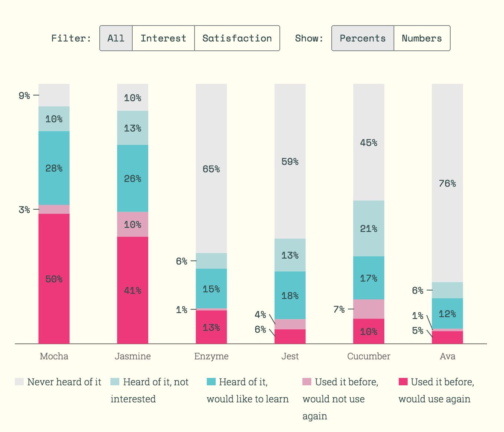Click Jest's 18% would-like-to-learn segment
The image size is (504, 432).
[290, 295]
